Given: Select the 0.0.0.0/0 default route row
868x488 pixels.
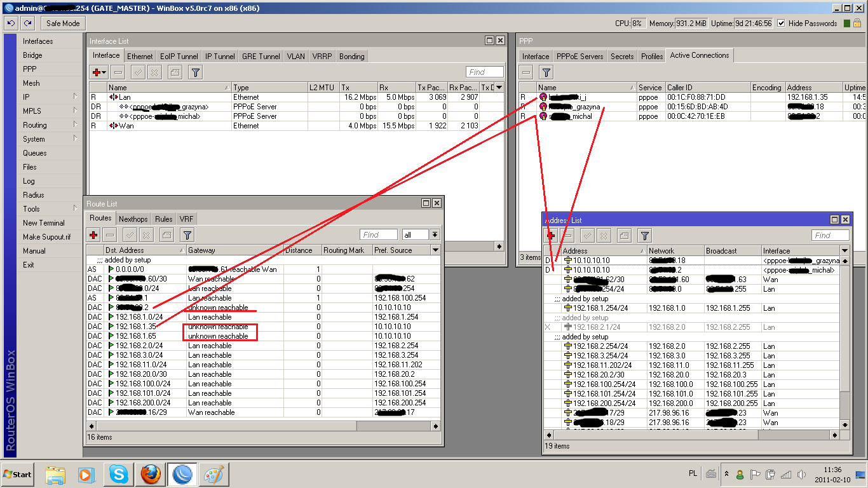Looking at the screenshot, I should [263, 269].
